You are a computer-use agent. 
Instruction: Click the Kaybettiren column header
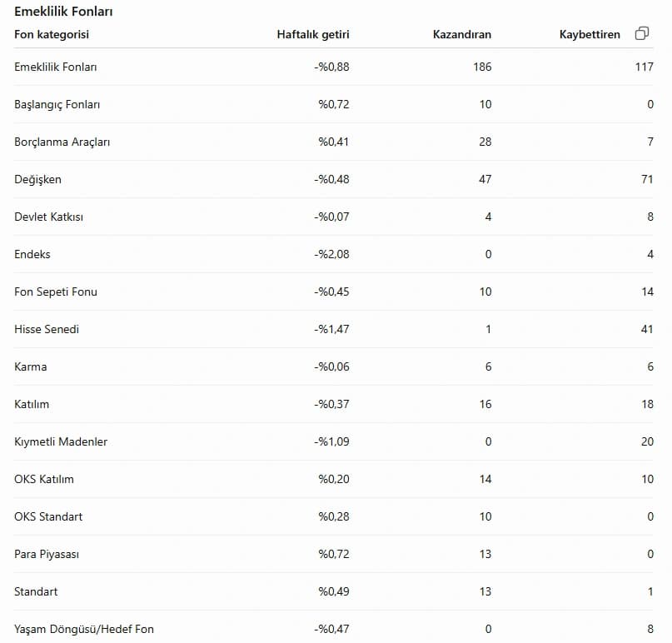tap(590, 34)
